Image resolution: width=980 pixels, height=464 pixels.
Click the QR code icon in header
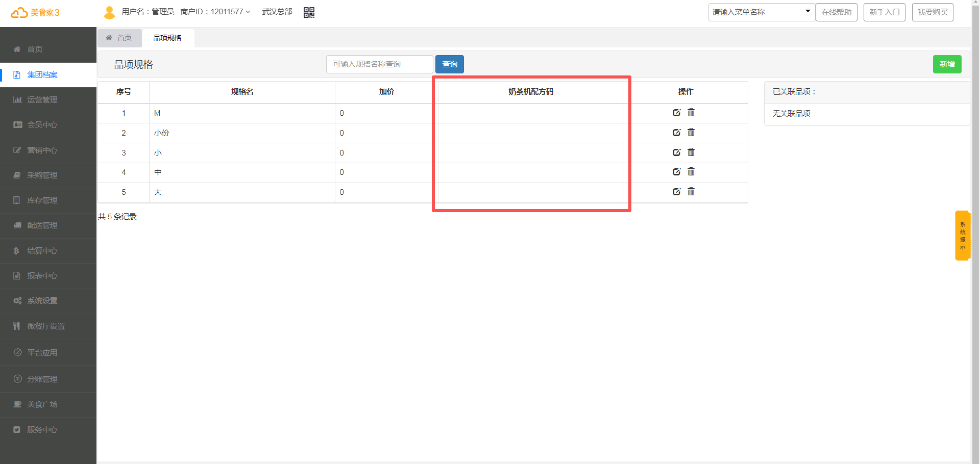tap(309, 12)
